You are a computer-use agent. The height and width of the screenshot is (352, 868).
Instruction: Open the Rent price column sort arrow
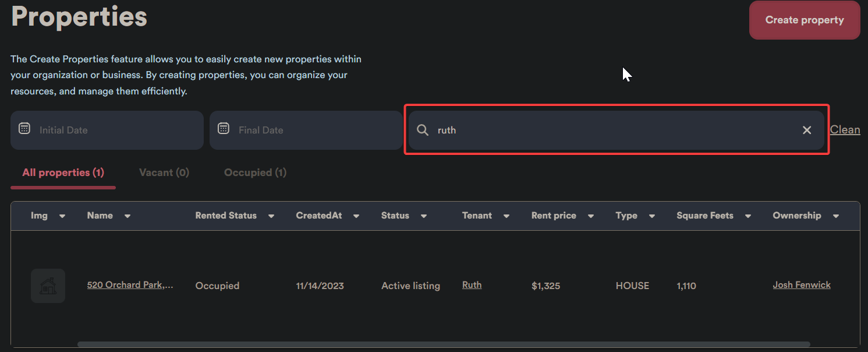pyautogui.click(x=591, y=216)
